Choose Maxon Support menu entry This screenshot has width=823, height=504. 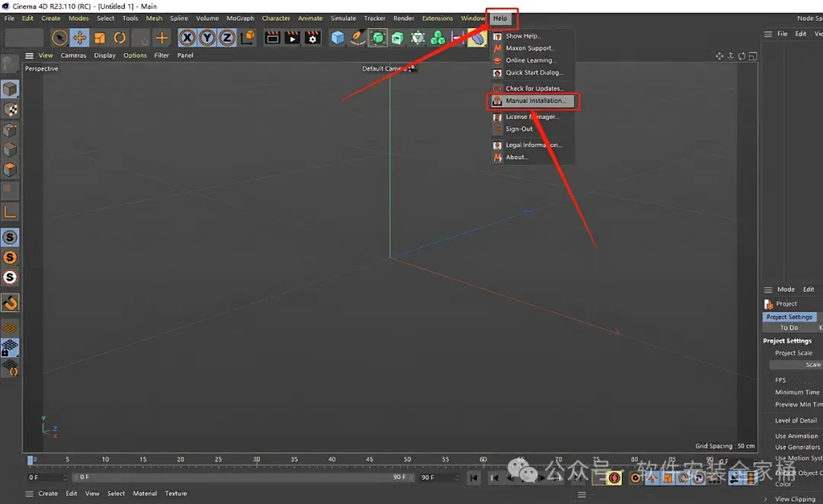(532, 48)
